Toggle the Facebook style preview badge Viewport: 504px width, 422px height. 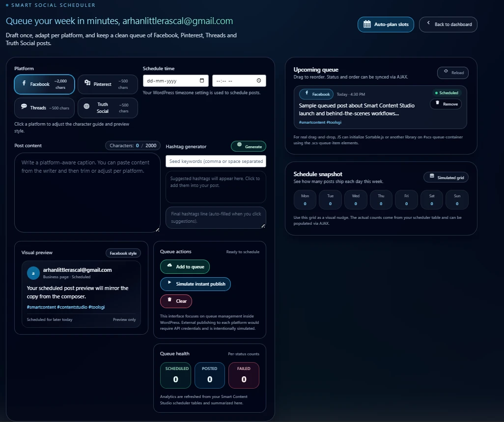[123, 253]
